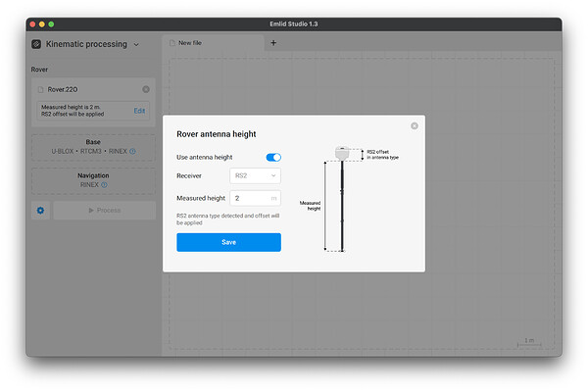Screen dimensions: 588x390
Task: Click the red close window button
Action: (x=32, y=24)
